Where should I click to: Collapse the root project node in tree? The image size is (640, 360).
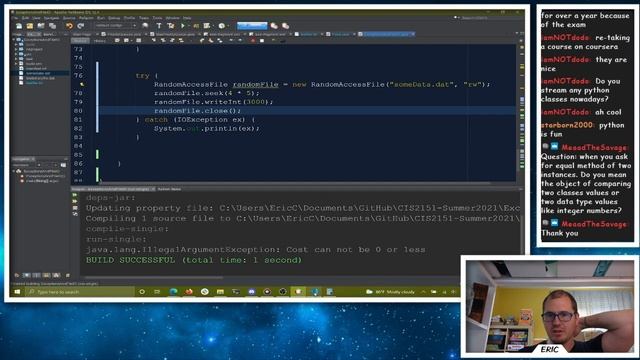coord(14,40)
